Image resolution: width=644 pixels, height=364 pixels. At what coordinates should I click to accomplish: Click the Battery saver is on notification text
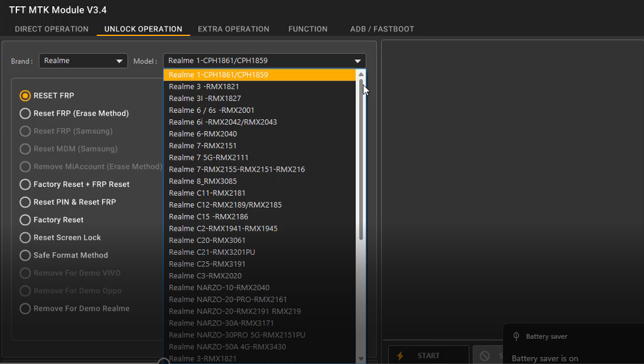[x=545, y=359]
